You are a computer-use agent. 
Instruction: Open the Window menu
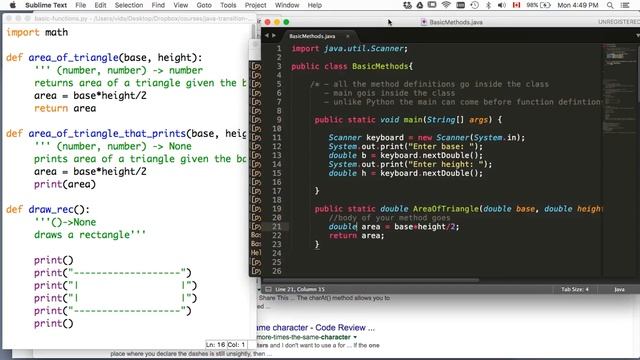pyautogui.click(x=287, y=5)
